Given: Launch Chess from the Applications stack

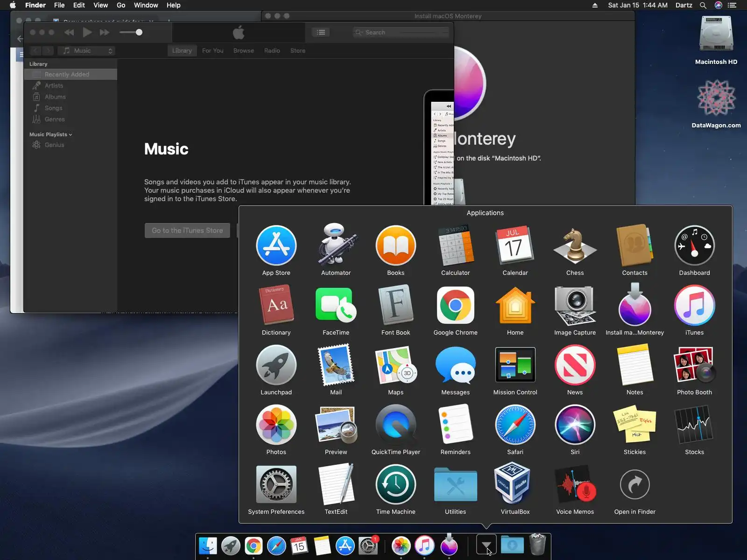Looking at the screenshot, I should [575, 246].
